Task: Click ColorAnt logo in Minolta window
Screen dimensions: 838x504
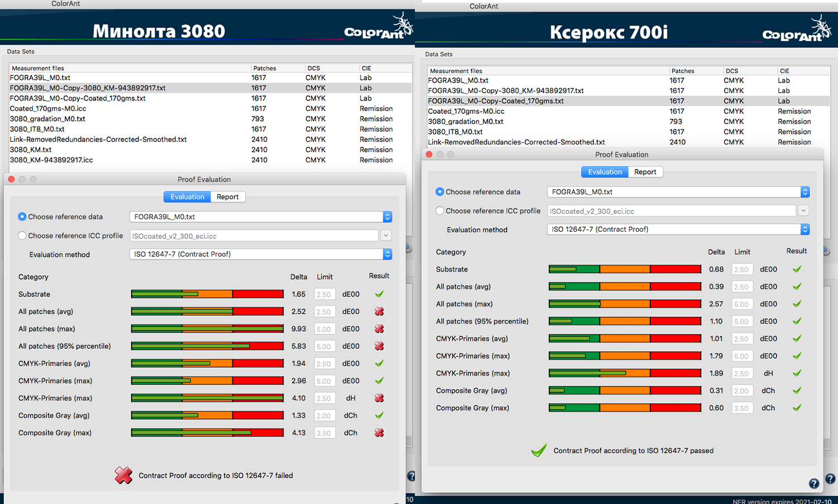Action: pos(378,27)
